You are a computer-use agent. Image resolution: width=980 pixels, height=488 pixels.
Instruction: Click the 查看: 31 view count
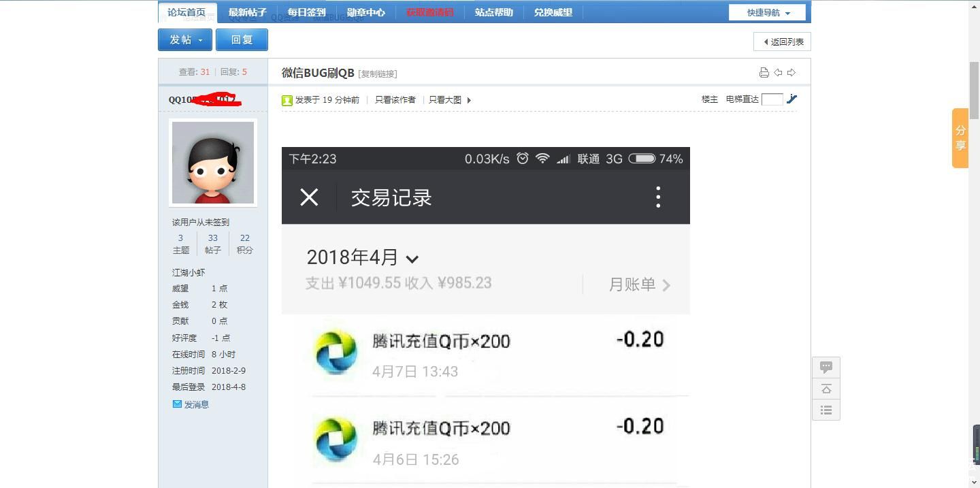pos(194,71)
